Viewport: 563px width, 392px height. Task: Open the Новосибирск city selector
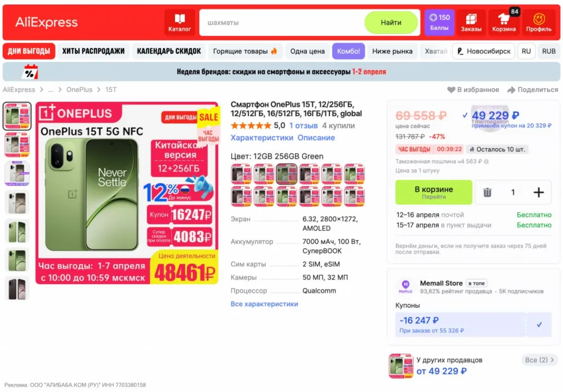pyautogui.click(x=484, y=51)
